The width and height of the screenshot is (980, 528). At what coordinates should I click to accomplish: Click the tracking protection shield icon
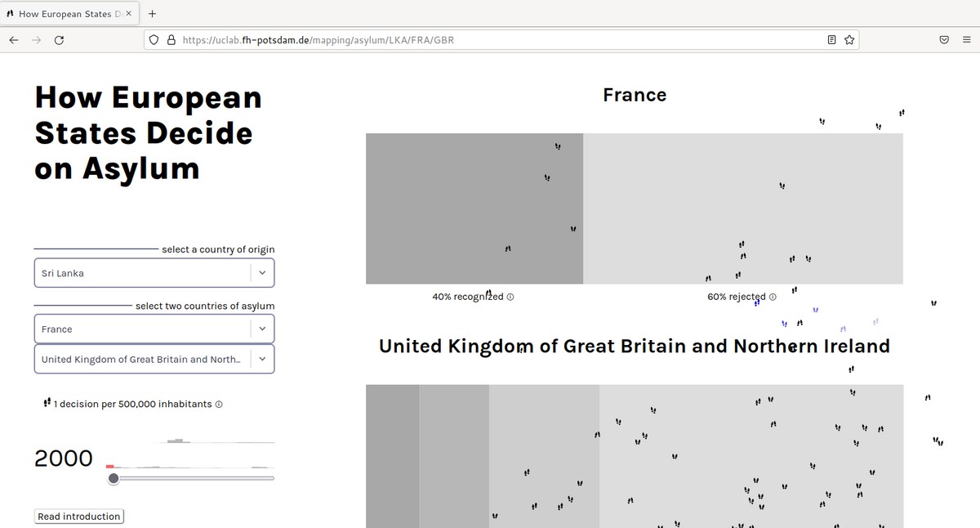pos(154,39)
